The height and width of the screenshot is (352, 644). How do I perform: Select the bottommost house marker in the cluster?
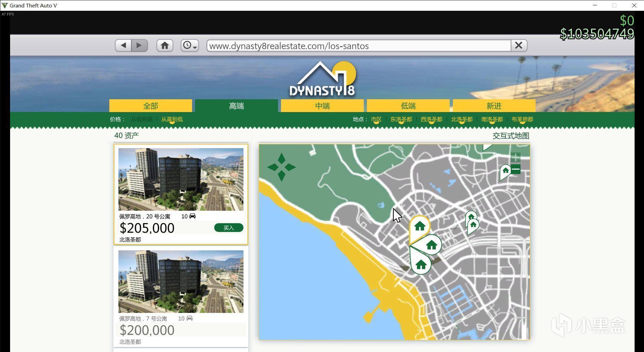pyautogui.click(x=421, y=264)
